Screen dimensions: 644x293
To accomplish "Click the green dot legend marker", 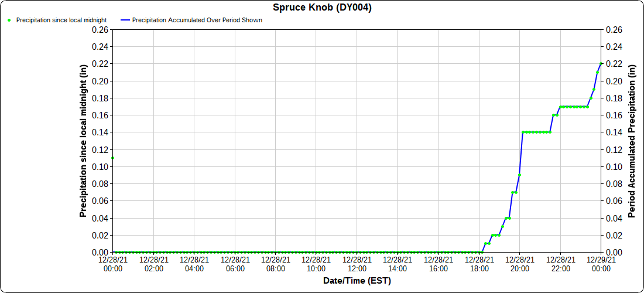I will click(9, 20).
